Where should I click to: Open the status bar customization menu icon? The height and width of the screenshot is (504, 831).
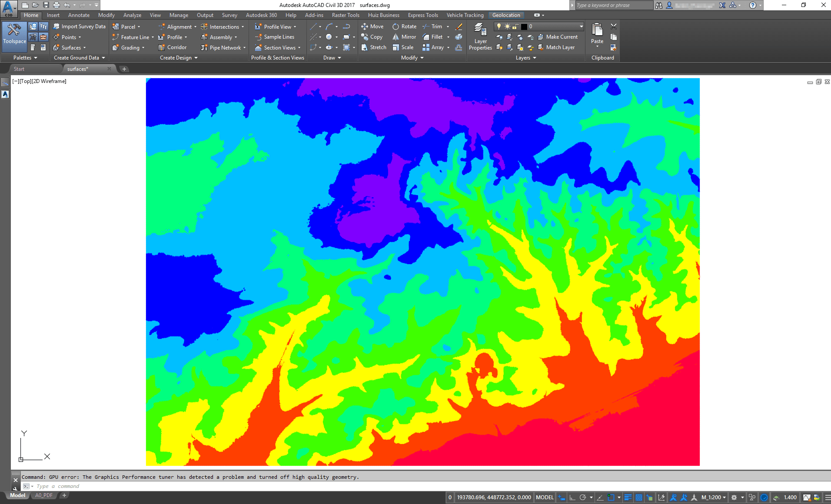tap(827, 497)
